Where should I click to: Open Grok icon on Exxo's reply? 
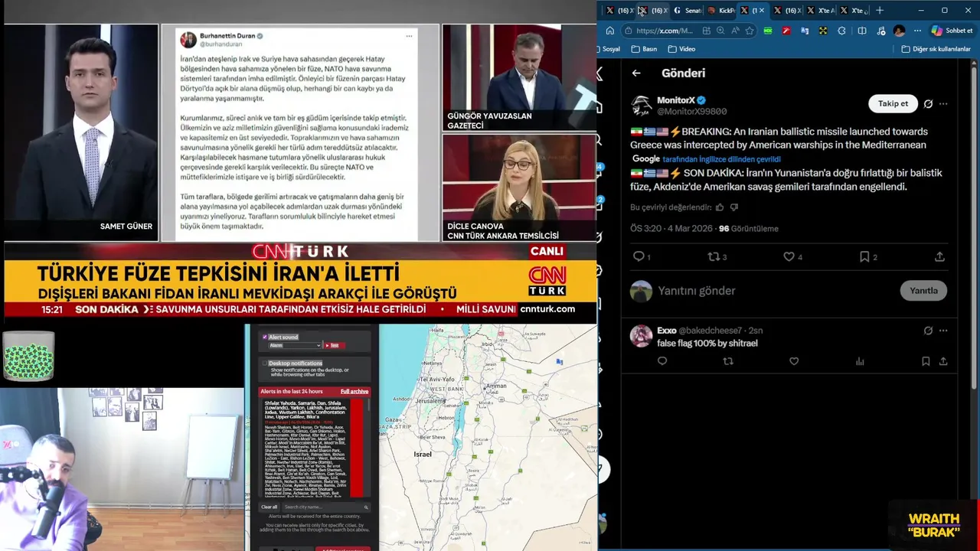[928, 331]
